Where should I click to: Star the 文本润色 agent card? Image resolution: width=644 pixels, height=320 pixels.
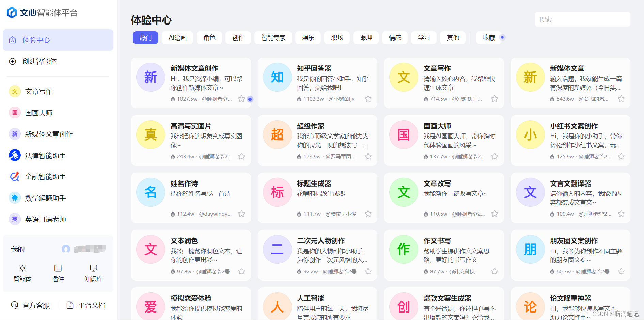[241, 271]
